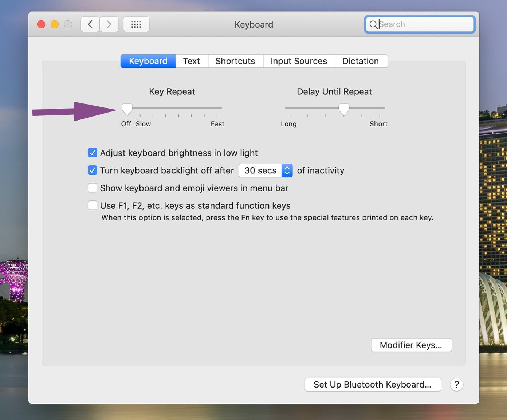
Task: Open the 30 secs inactivity dropdown
Action: pos(266,170)
